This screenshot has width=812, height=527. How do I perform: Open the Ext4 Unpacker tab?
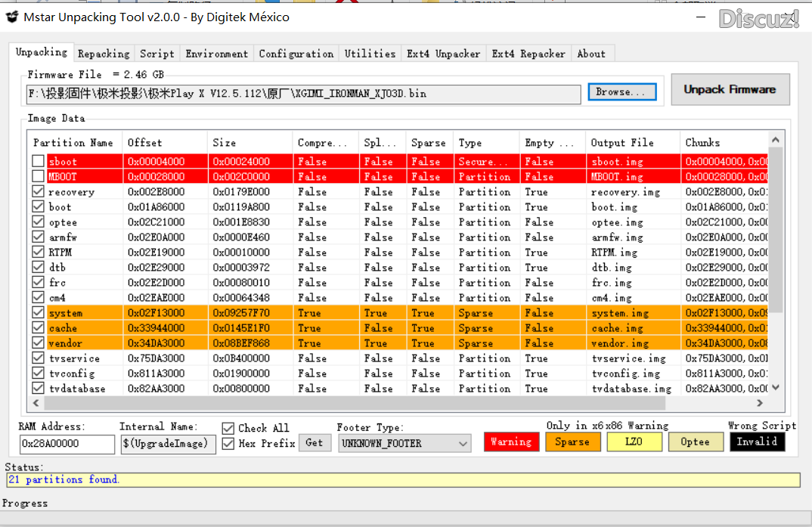point(443,54)
